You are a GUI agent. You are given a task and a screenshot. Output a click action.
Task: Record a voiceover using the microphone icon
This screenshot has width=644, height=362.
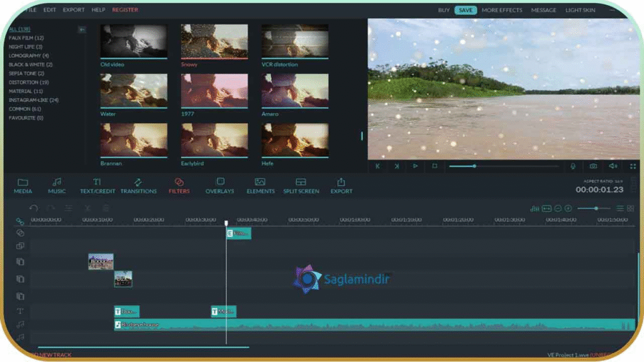pyautogui.click(x=574, y=166)
